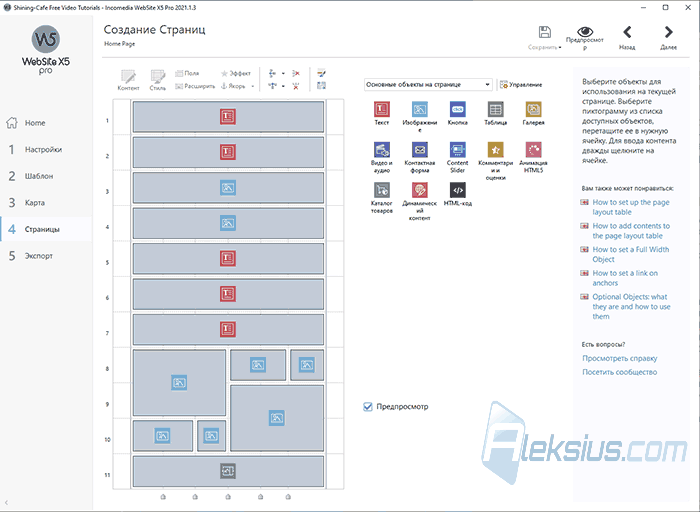The image size is (700, 512).
Task: Open the Просмотреть справку link
Action: (x=620, y=358)
